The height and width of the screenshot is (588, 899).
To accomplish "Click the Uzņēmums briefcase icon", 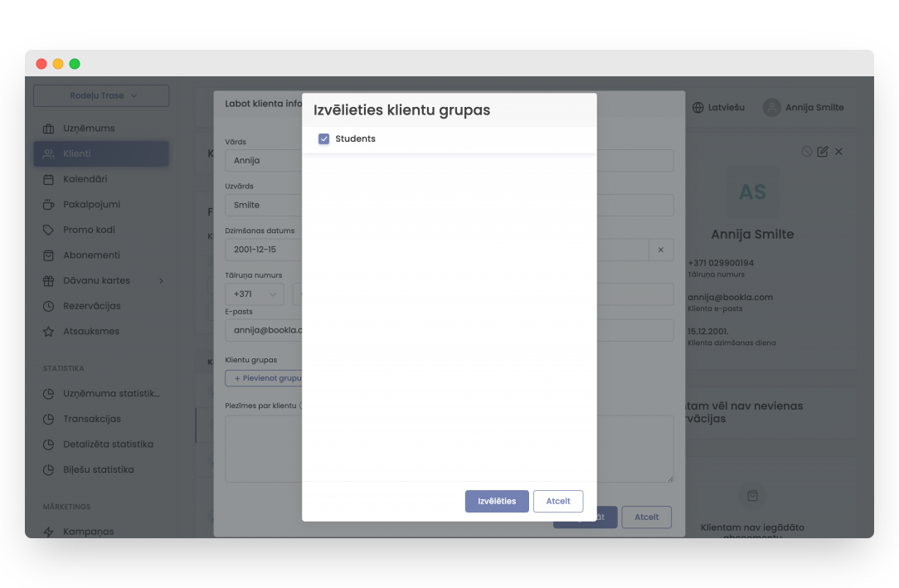I will click(x=48, y=129).
